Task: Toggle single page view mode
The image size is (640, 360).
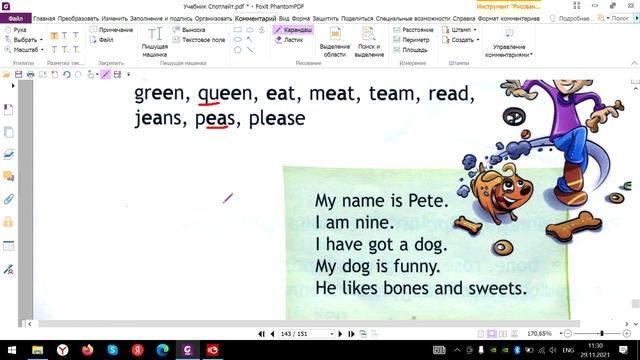Action: tap(481, 334)
